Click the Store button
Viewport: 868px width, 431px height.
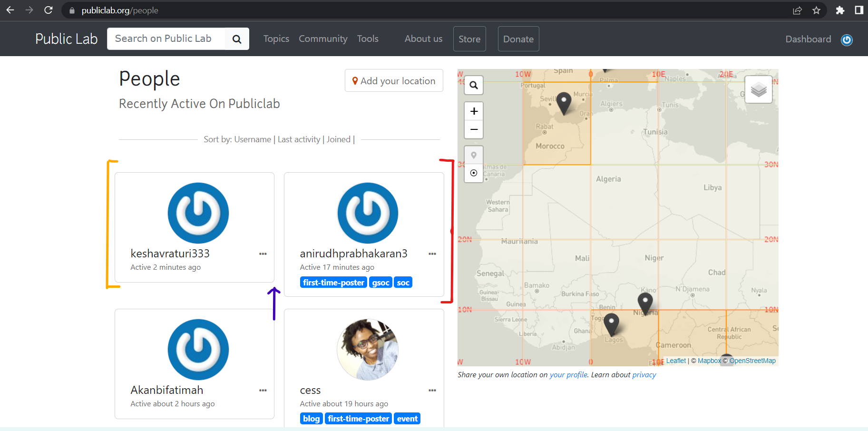469,39
